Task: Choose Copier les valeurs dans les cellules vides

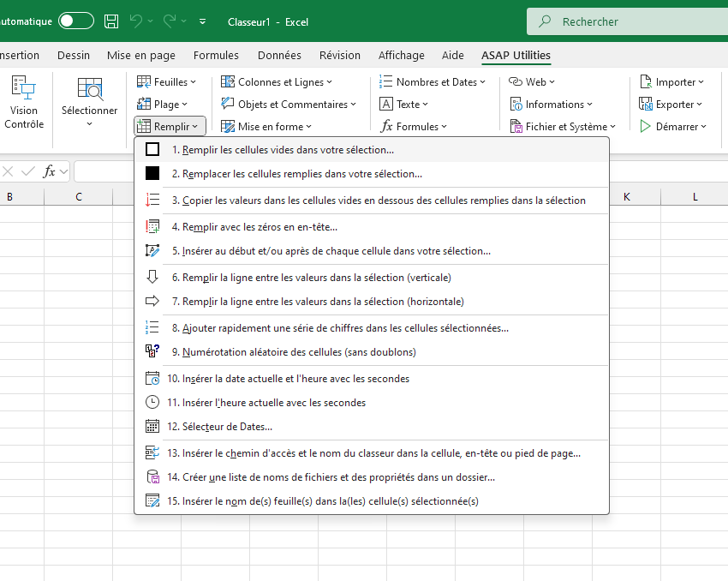Action: point(372,201)
